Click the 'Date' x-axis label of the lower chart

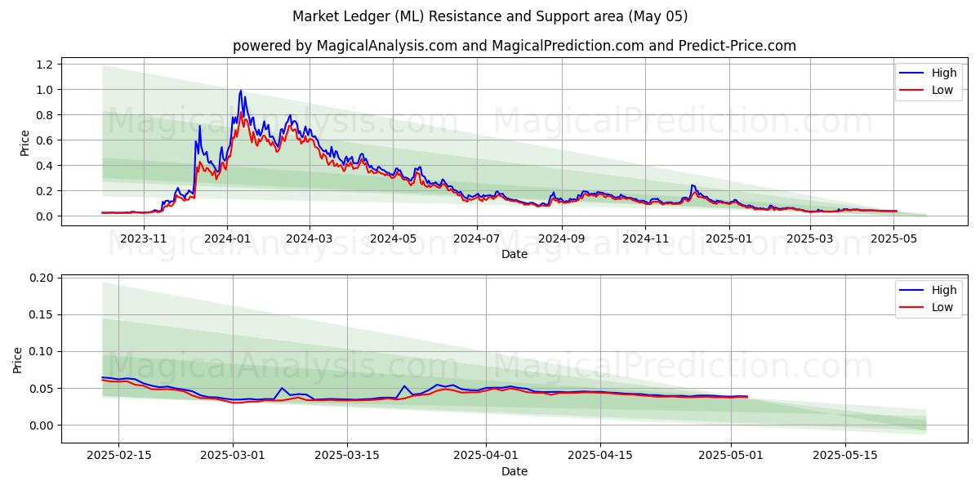click(514, 471)
